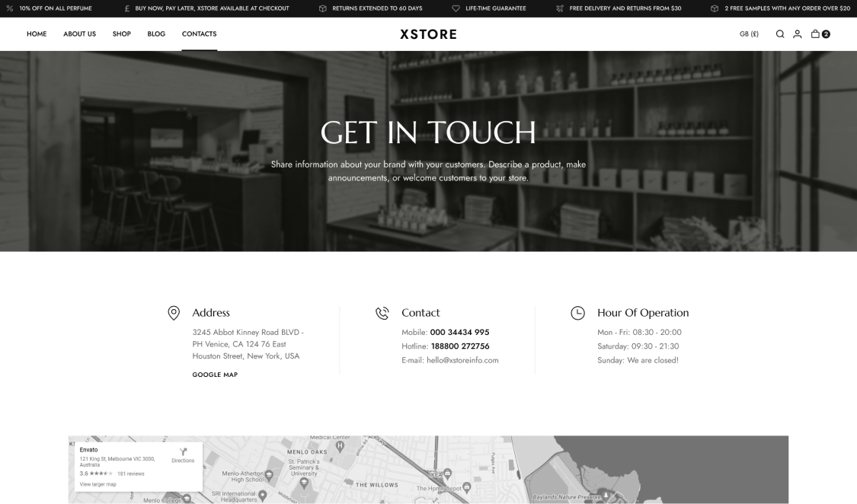The image size is (857, 504).
Task: Open the Shop menu item
Action: (x=121, y=34)
